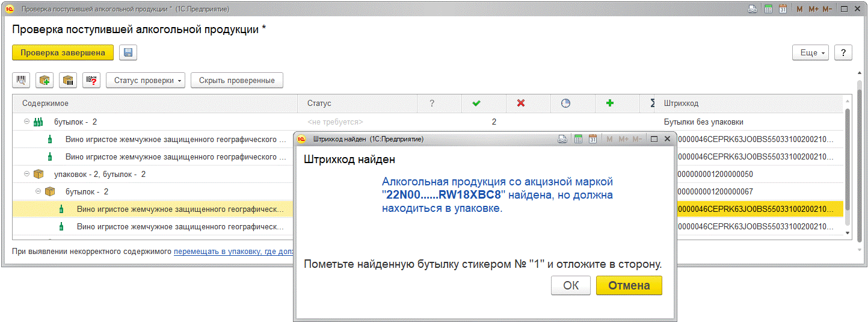Click the Скрыть проверенные button
Image resolution: width=868 pixels, height=322 pixels.
click(237, 81)
